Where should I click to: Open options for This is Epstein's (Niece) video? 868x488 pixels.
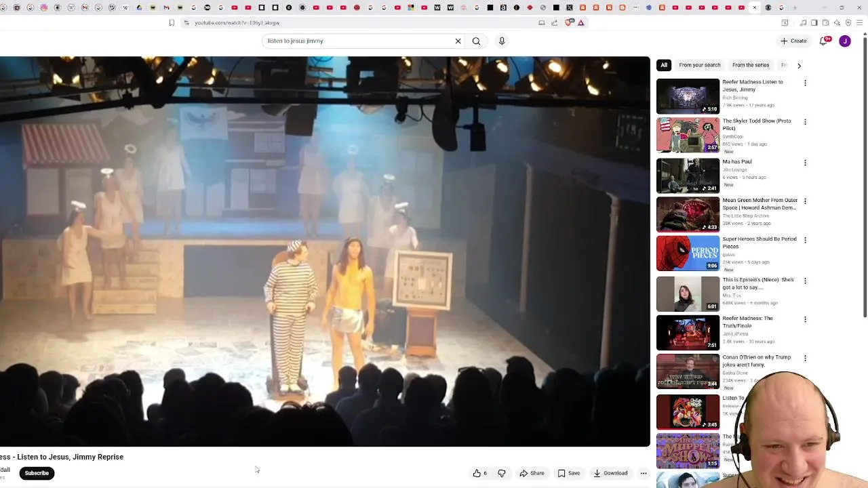[805, 281]
